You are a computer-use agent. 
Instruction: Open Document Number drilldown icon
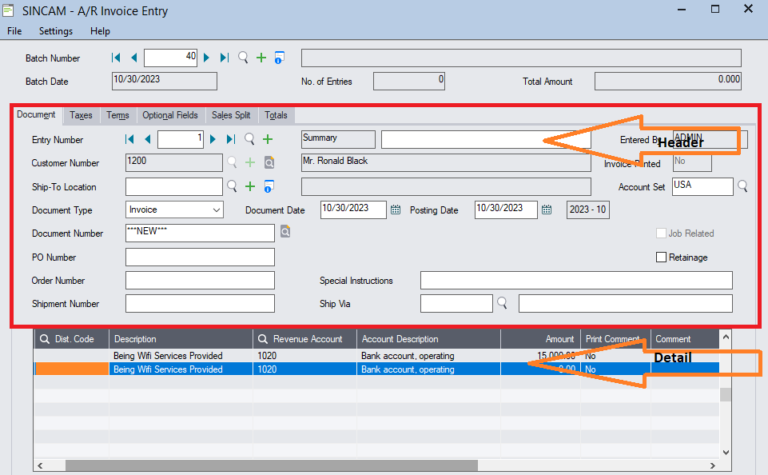click(x=285, y=231)
